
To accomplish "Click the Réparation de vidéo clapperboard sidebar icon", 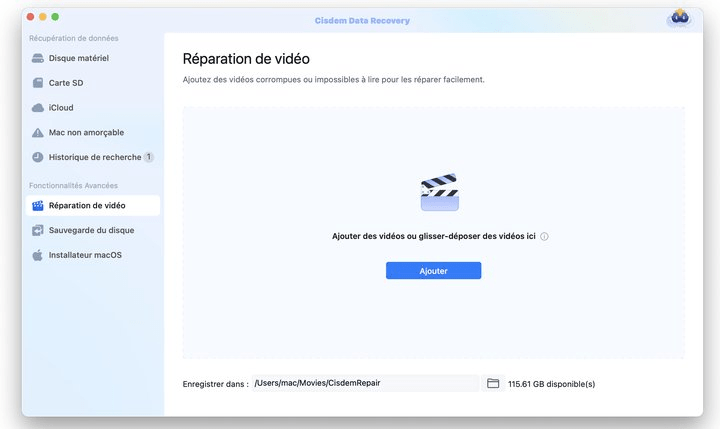I will [38, 206].
